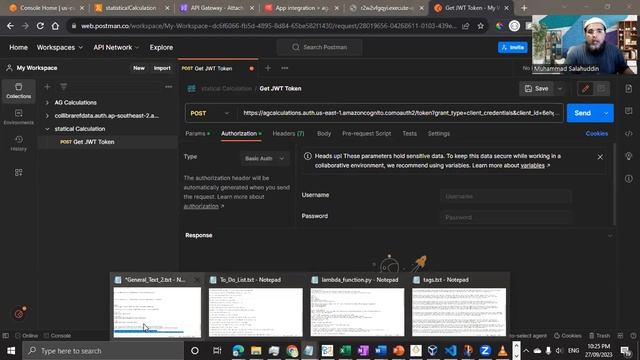Image resolution: width=640 pixels, height=360 pixels.
Task: Open the comments icon beside the edit pencil
Action: [x=601, y=89]
